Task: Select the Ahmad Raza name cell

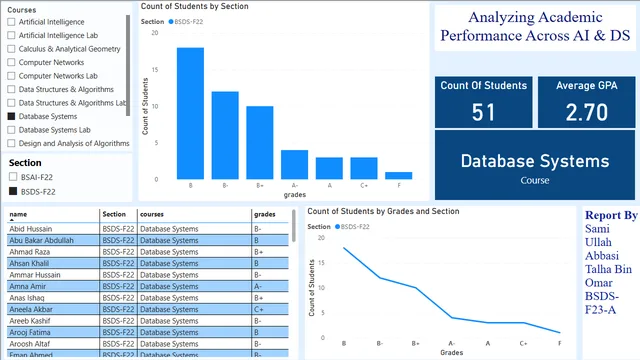Action: pyautogui.click(x=53, y=252)
